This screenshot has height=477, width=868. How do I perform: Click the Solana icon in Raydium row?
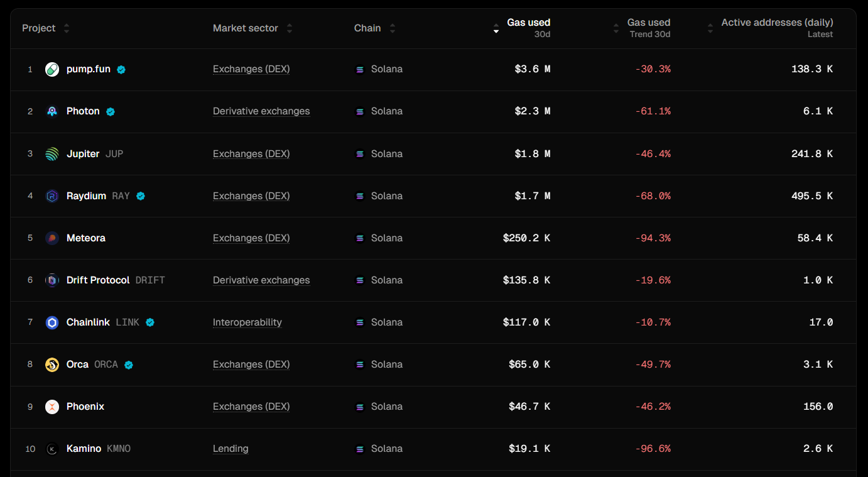pos(360,196)
